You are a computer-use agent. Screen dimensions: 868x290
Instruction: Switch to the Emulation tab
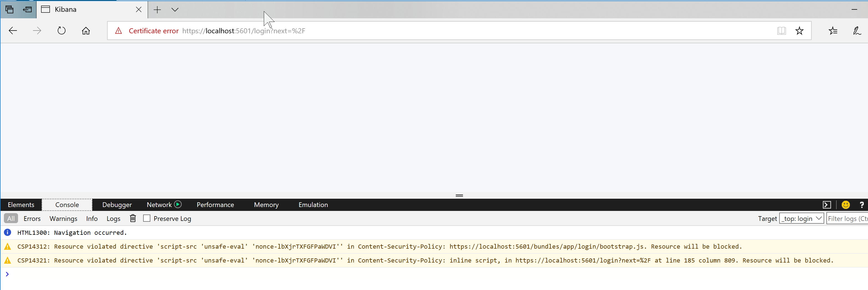point(313,205)
